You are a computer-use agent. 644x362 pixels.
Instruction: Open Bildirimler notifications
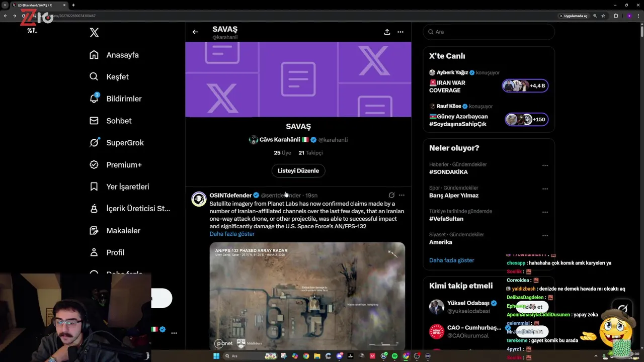[116, 99]
